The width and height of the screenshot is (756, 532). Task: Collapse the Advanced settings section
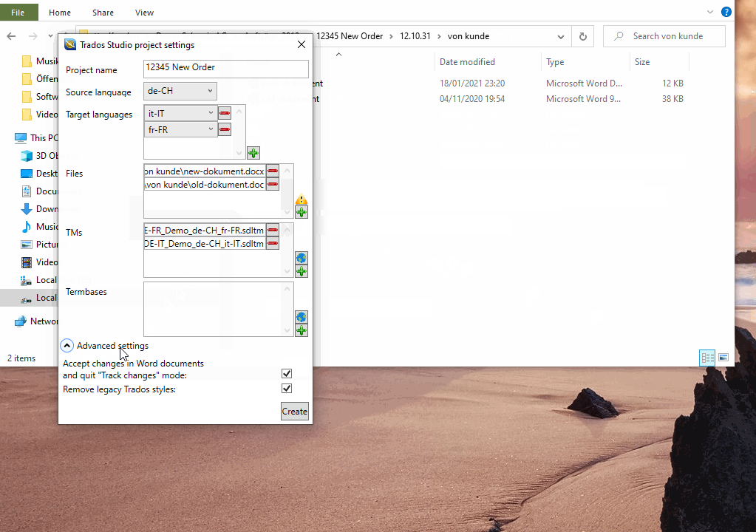point(67,346)
